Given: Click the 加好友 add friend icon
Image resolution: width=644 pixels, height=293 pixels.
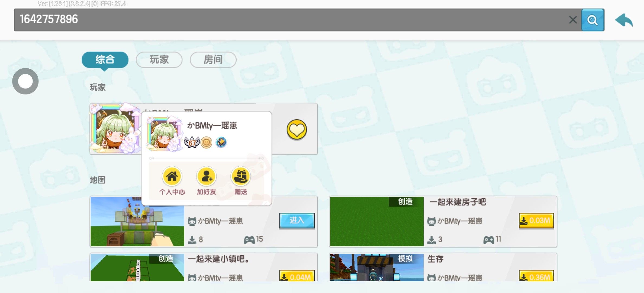Looking at the screenshot, I should tap(206, 177).
